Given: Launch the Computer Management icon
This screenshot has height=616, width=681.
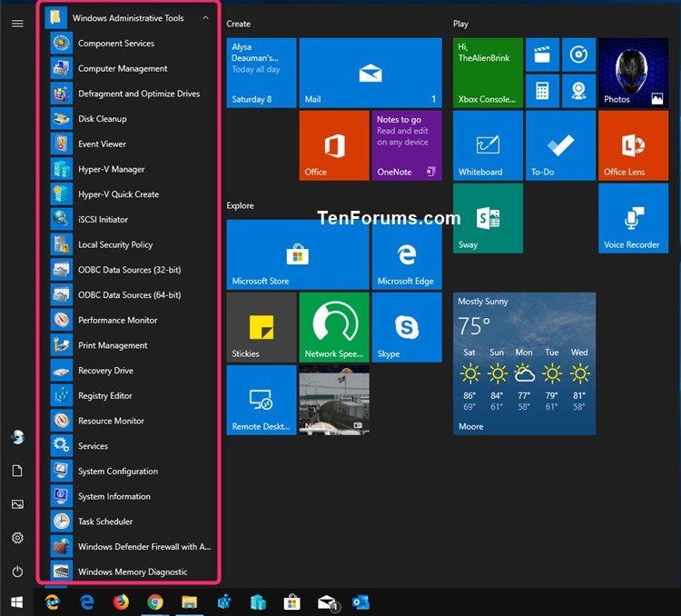Looking at the screenshot, I should coord(61,68).
